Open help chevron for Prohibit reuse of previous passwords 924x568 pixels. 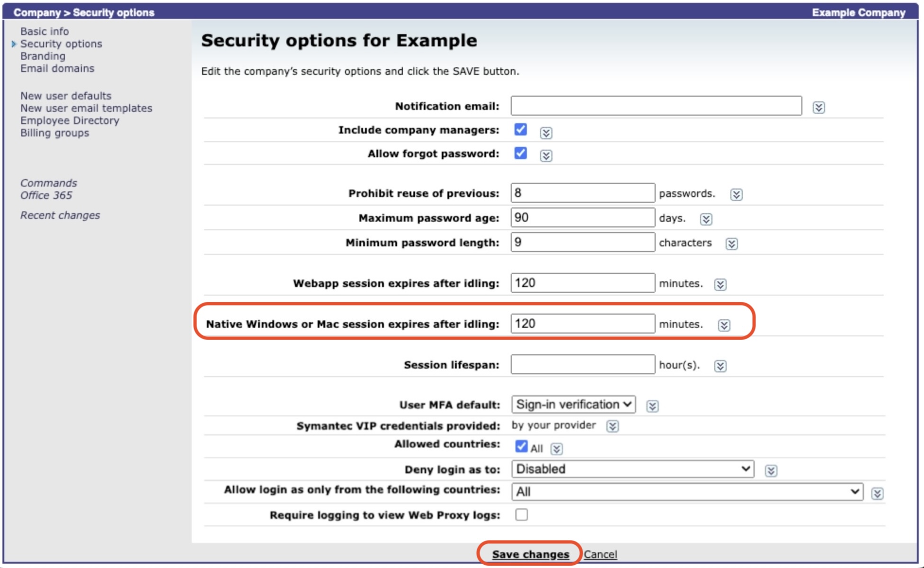[736, 194]
